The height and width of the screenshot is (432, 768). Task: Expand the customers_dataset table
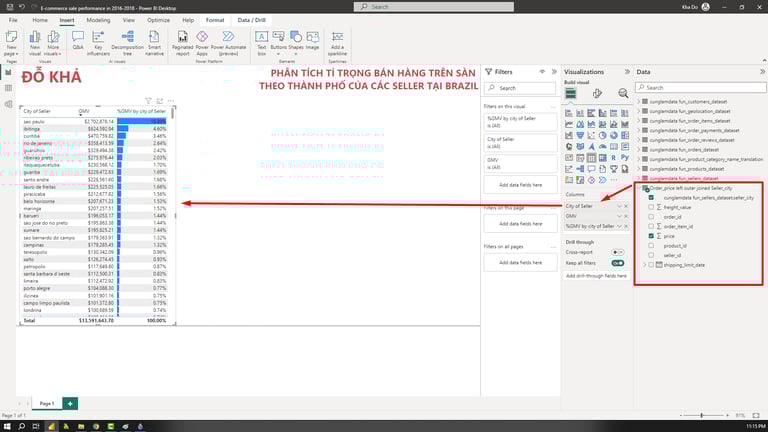639,101
